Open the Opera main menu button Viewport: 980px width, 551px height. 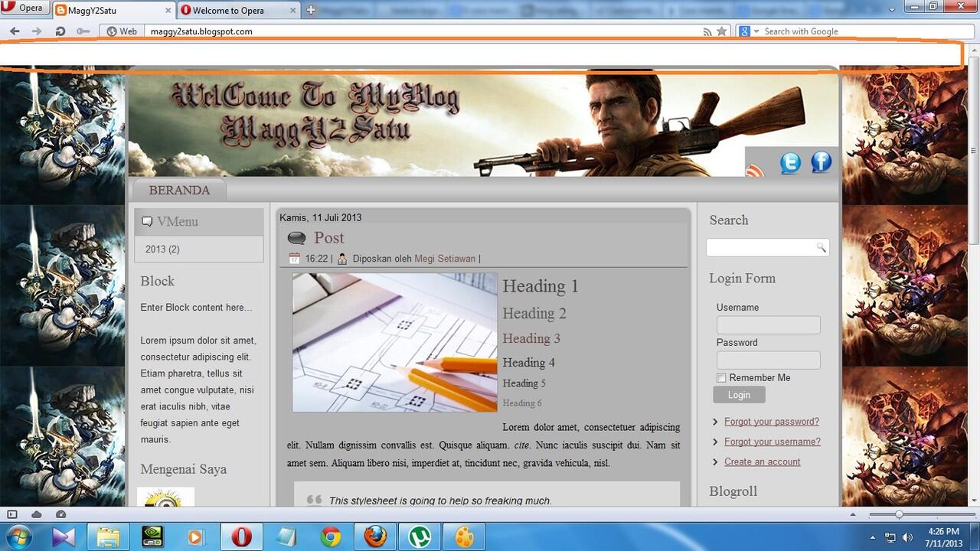coord(23,8)
